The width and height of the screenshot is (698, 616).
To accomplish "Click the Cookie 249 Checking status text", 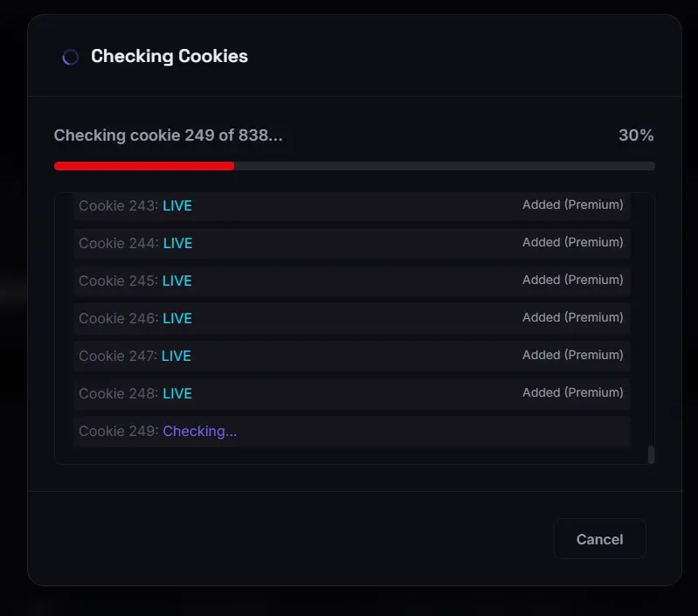I will 200,431.
